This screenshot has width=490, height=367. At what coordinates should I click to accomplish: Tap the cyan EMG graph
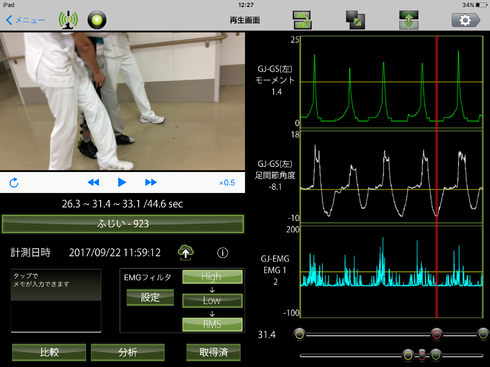coord(392,272)
